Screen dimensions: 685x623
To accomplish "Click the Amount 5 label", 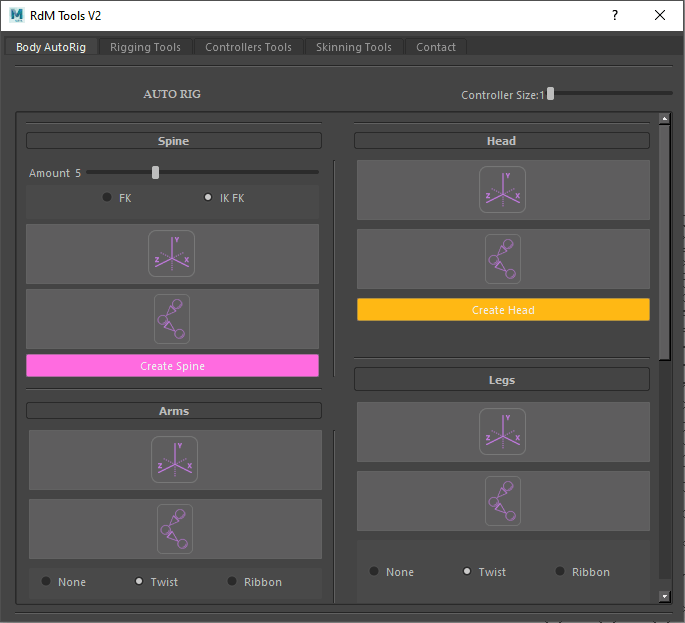I will (55, 173).
